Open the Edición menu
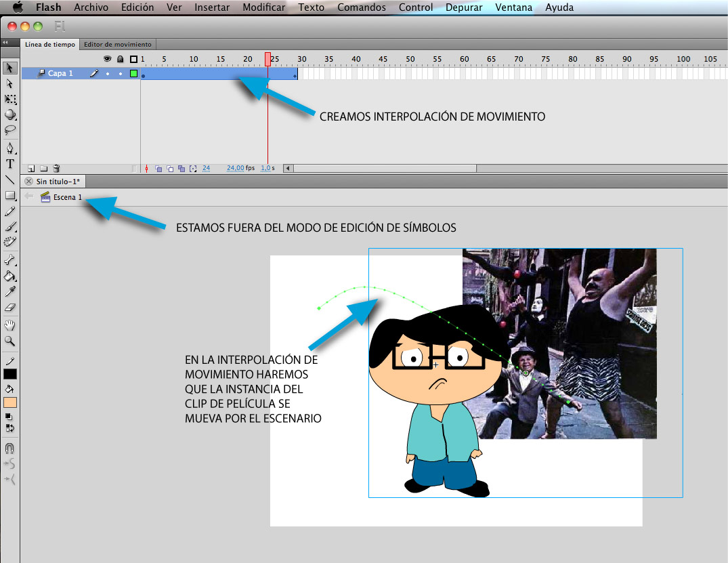Viewport: 728px width, 563px height. (x=137, y=7)
